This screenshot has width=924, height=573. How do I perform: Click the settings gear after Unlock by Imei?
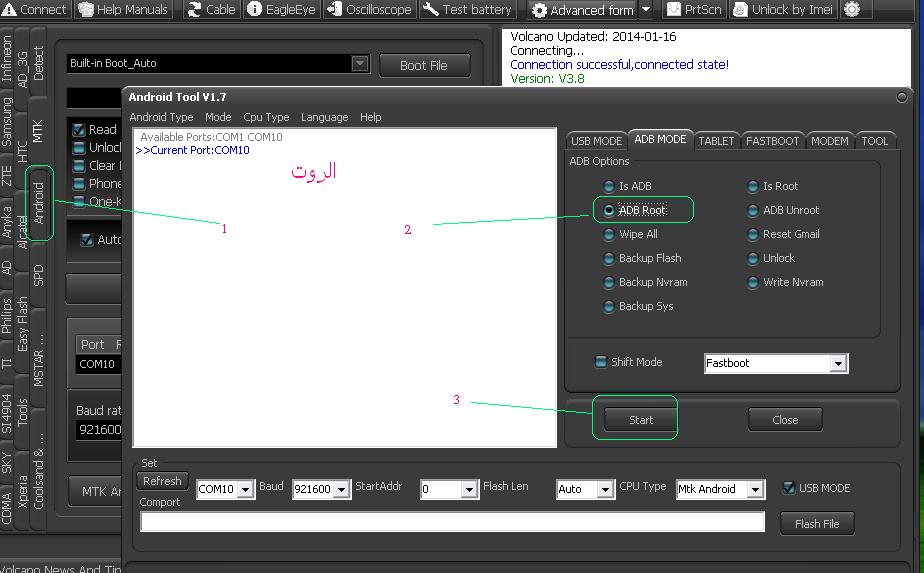click(x=852, y=9)
